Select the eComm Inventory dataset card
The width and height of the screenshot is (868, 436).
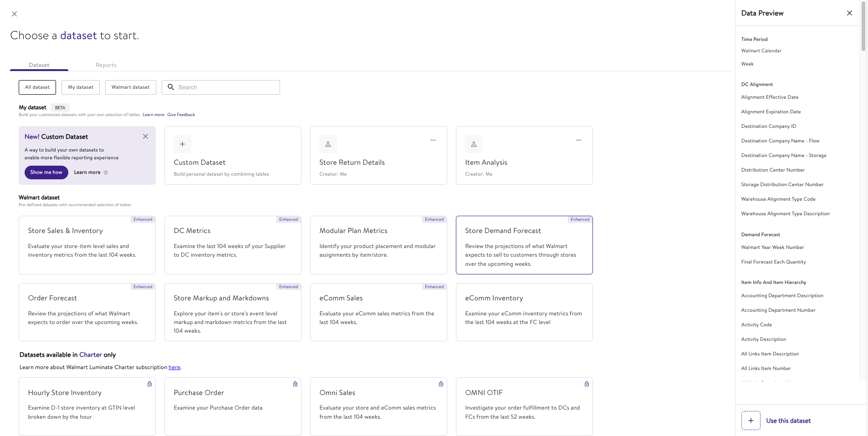[x=524, y=312]
